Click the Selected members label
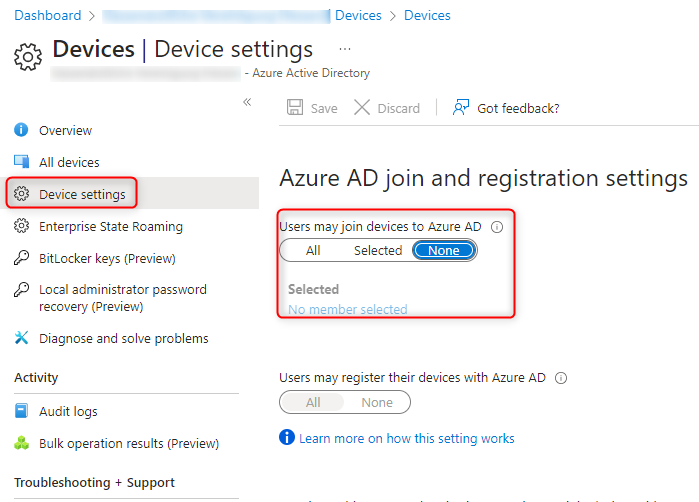The width and height of the screenshot is (699, 502). coord(313,289)
